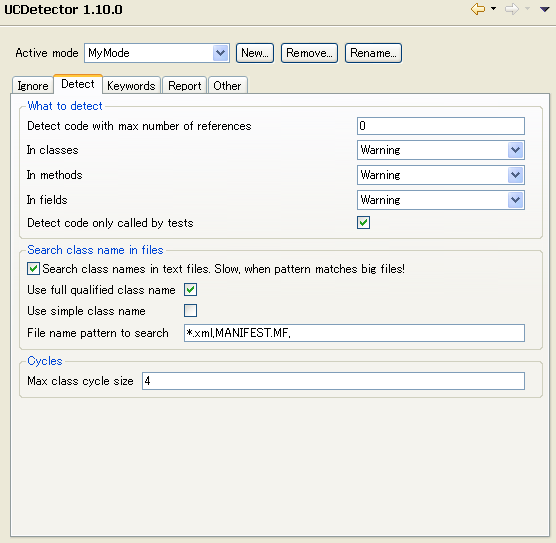Screen dimensions: 556x543
Task: Expand the In classes Warning dropdown
Action: coord(515,150)
